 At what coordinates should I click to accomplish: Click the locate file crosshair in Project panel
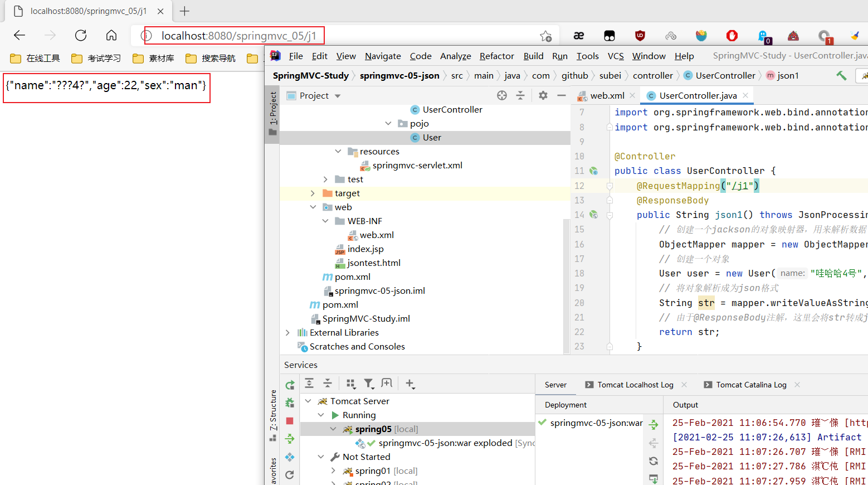pyautogui.click(x=502, y=95)
